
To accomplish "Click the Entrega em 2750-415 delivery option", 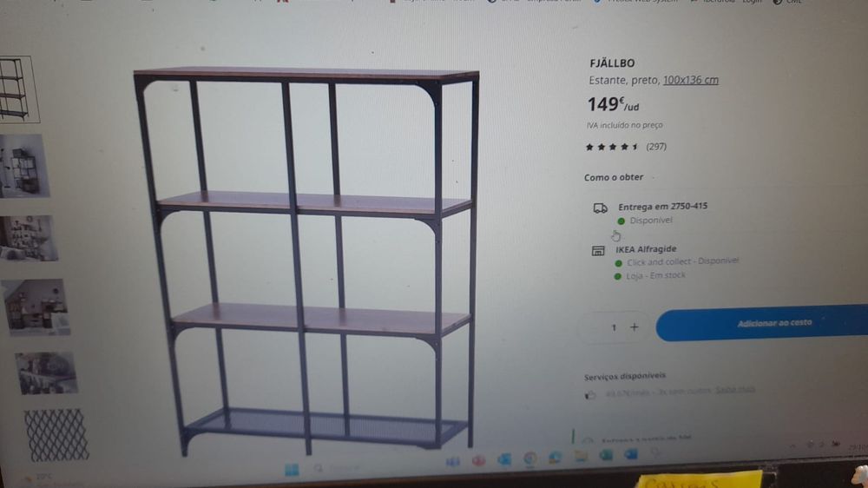I will [662, 206].
